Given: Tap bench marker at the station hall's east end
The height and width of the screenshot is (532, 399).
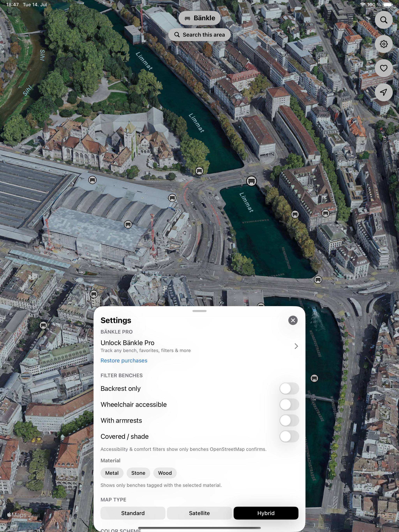Looking at the screenshot, I should [172, 198].
